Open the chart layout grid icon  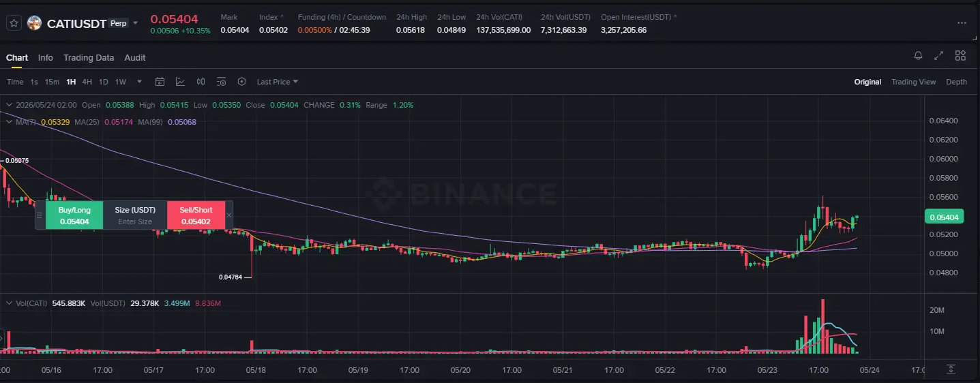[x=960, y=56]
